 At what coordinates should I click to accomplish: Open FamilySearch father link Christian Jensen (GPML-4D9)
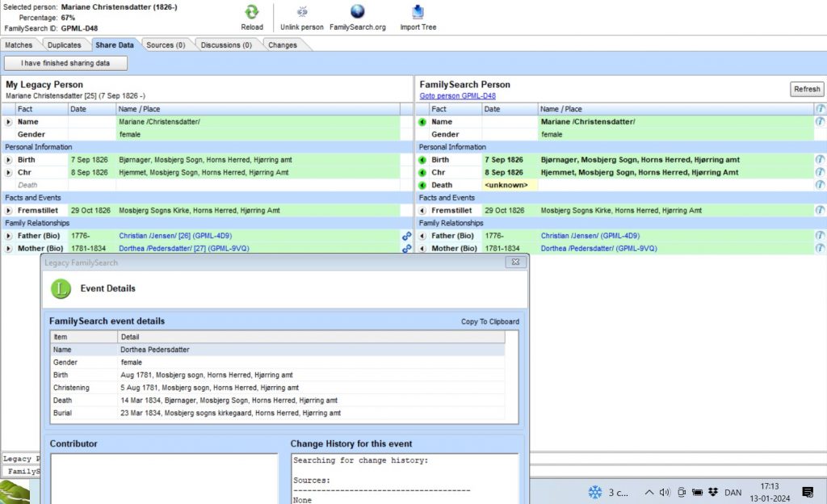tap(590, 236)
